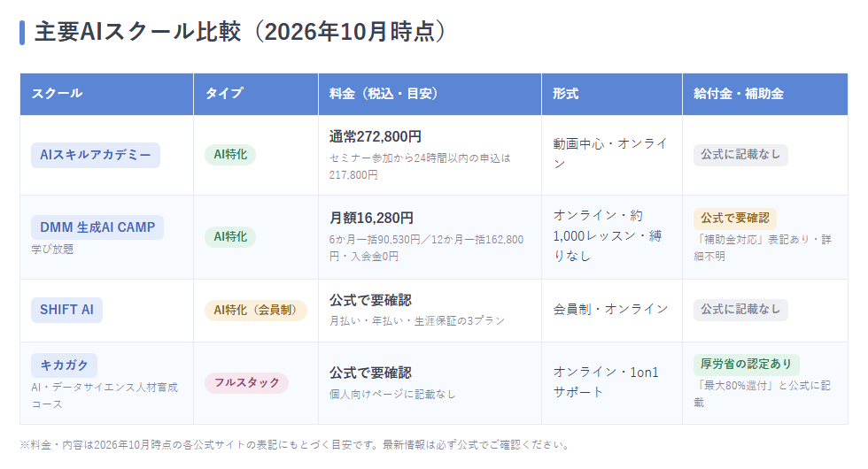Click the スクール column header
Screen dimensions: 868x469
pos(107,94)
